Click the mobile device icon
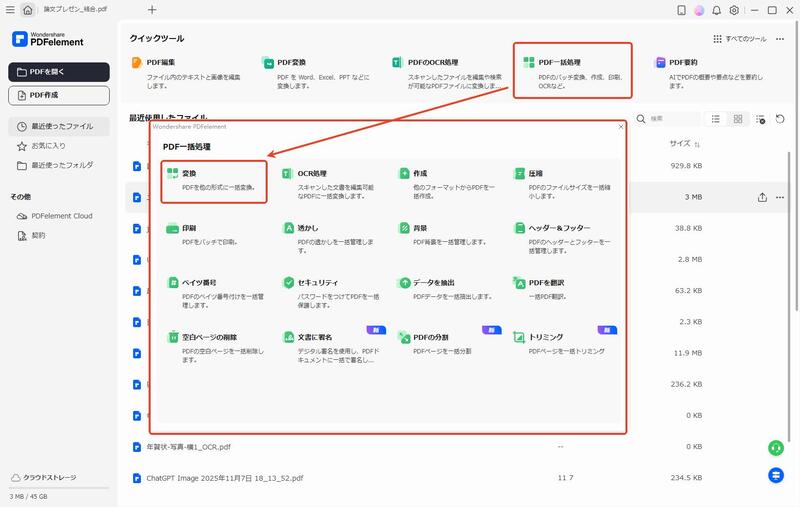 coord(681,10)
